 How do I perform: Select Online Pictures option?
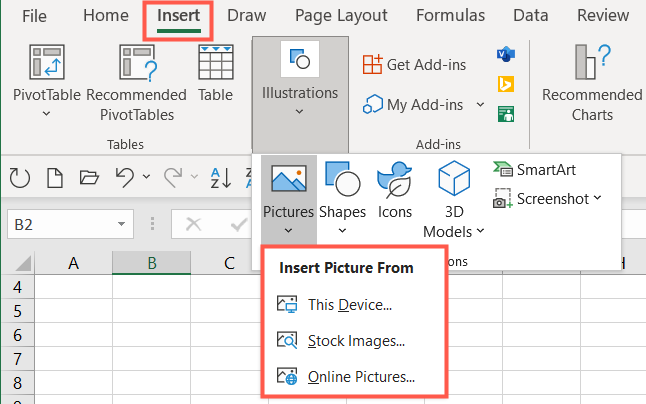pos(360,377)
